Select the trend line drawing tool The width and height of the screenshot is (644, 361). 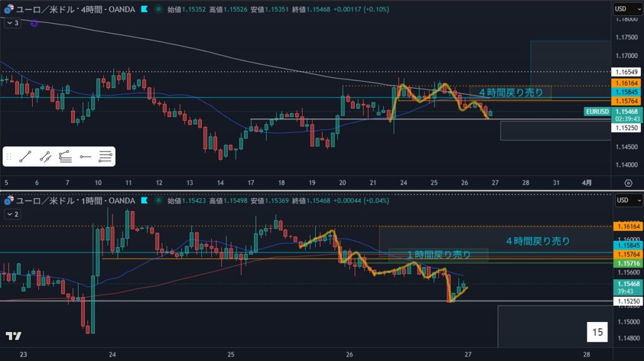26,157
